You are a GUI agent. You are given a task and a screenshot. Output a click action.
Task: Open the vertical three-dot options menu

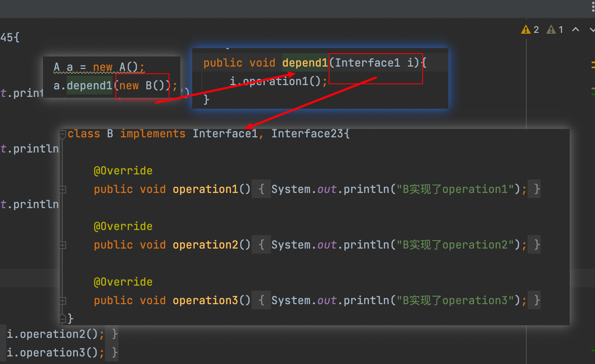(593, 7)
